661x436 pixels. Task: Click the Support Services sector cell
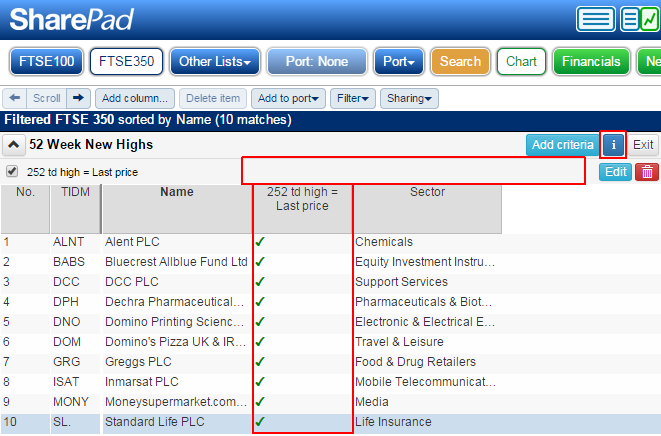pyautogui.click(x=401, y=282)
